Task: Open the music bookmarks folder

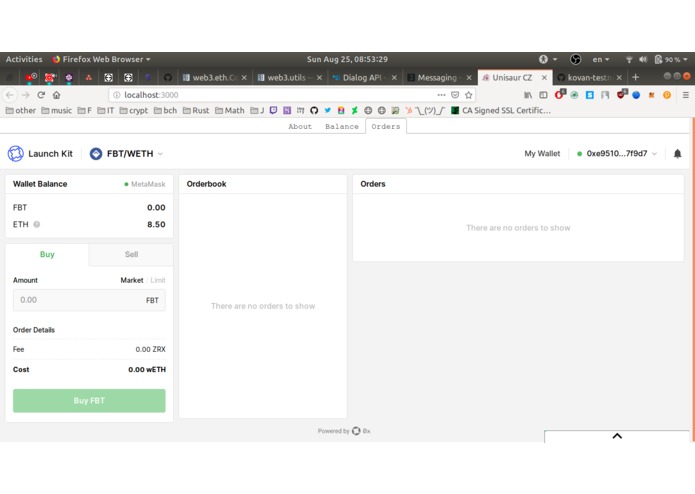Action: coord(56,110)
